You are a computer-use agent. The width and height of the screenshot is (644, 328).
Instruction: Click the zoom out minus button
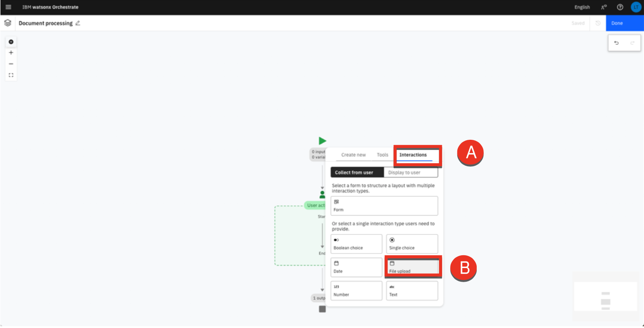pos(11,64)
